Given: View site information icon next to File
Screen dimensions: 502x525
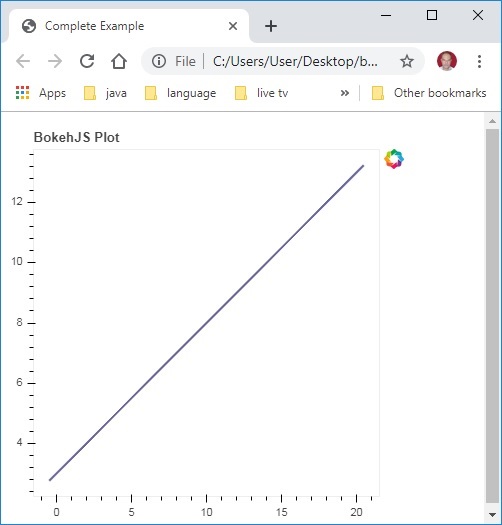Looking at the screenshot, I should [159, 61].
